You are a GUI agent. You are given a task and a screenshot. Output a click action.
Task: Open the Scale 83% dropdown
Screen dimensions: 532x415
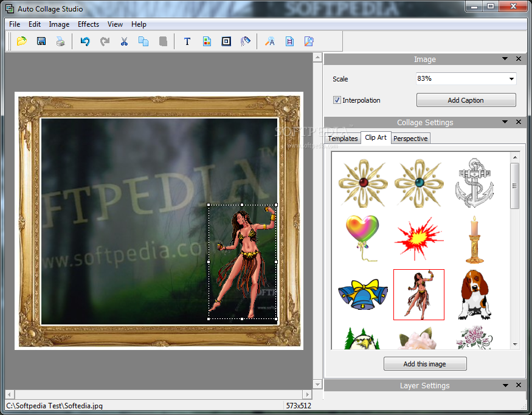511,79
